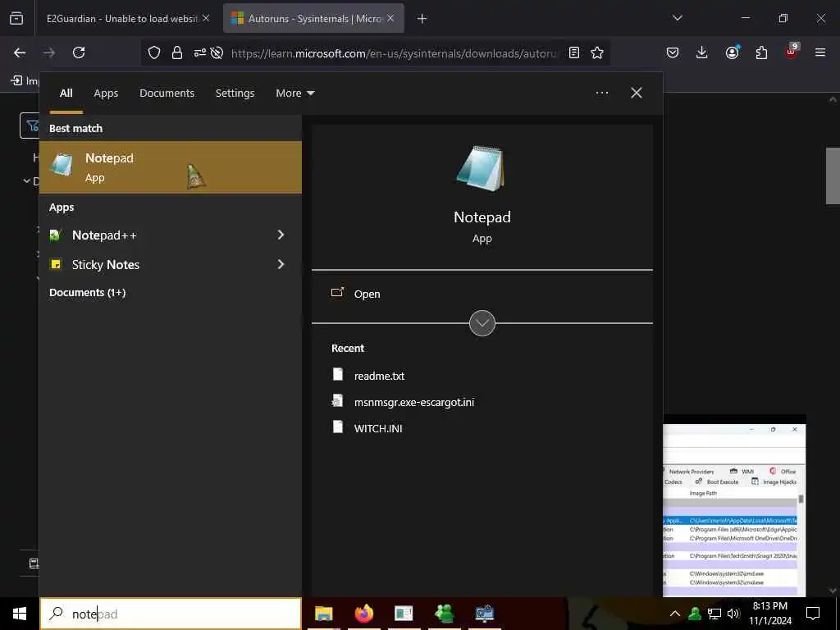Open Notepad from Best match result
The height and width of the screenshot is (630, 840).
pos(171,167)
